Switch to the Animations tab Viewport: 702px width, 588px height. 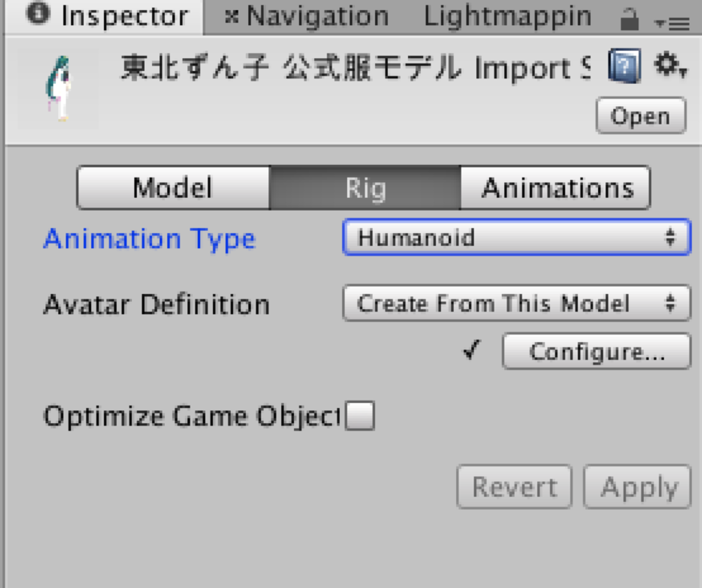556,188
